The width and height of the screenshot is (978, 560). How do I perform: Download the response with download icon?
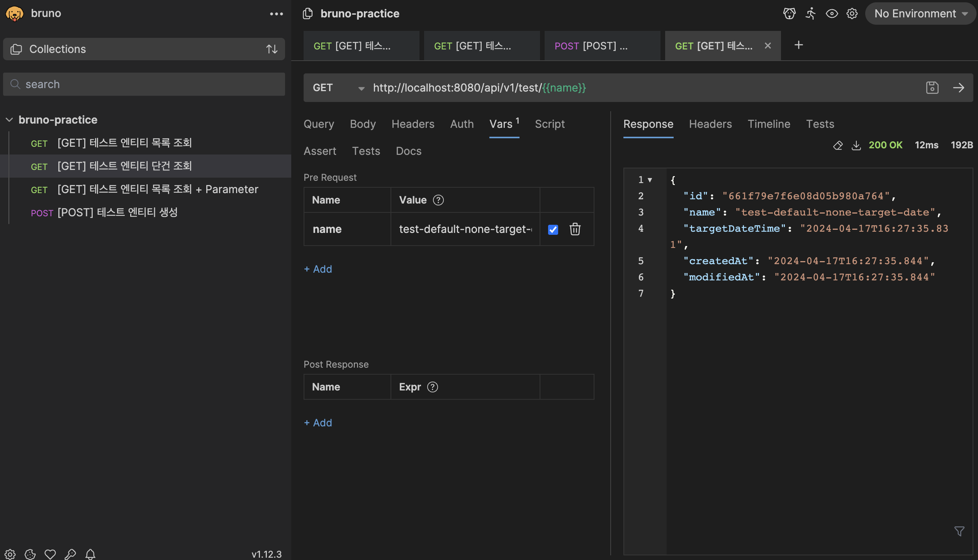click(856, 145)
